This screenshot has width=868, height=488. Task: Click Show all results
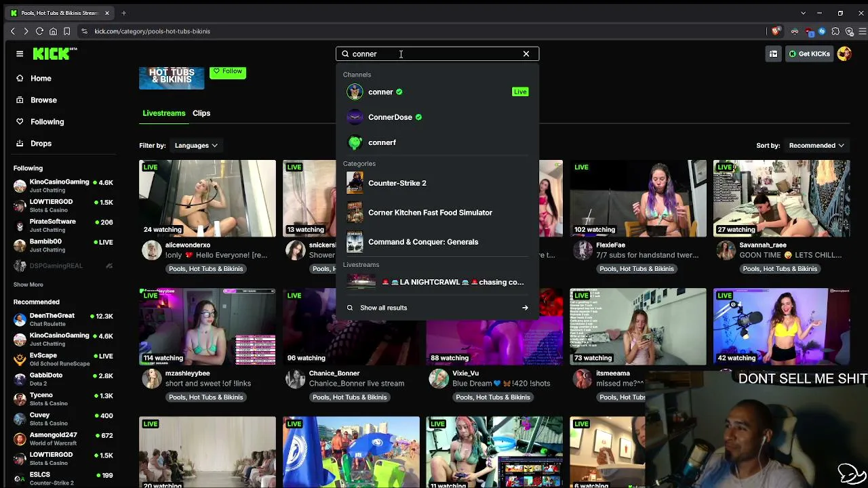click(x=437, y=308)
